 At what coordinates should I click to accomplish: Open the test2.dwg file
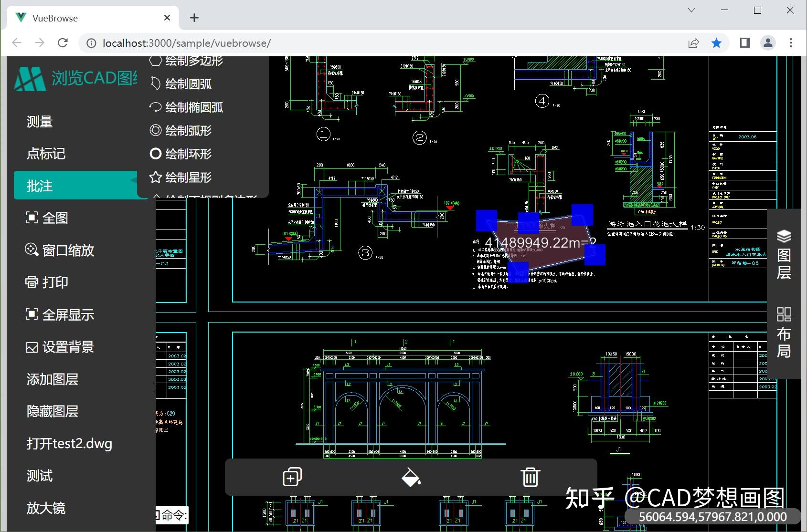pos(69,444)
